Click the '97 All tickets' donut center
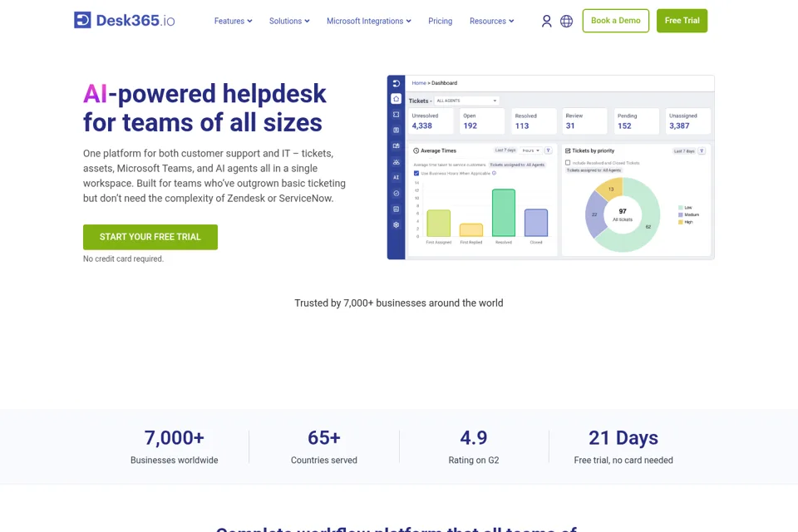 (x=623, y=214)
